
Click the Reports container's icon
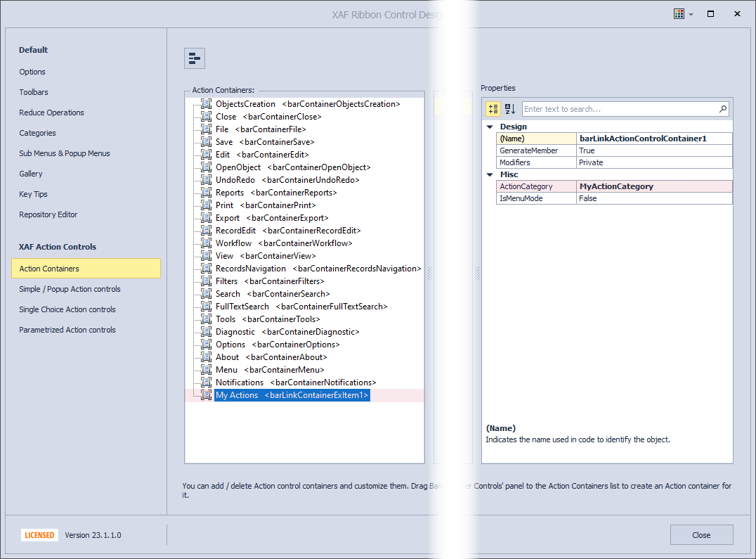[207, 193]
